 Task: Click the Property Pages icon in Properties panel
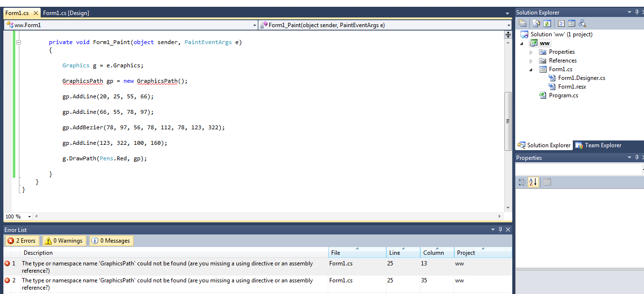click(547, 182)
